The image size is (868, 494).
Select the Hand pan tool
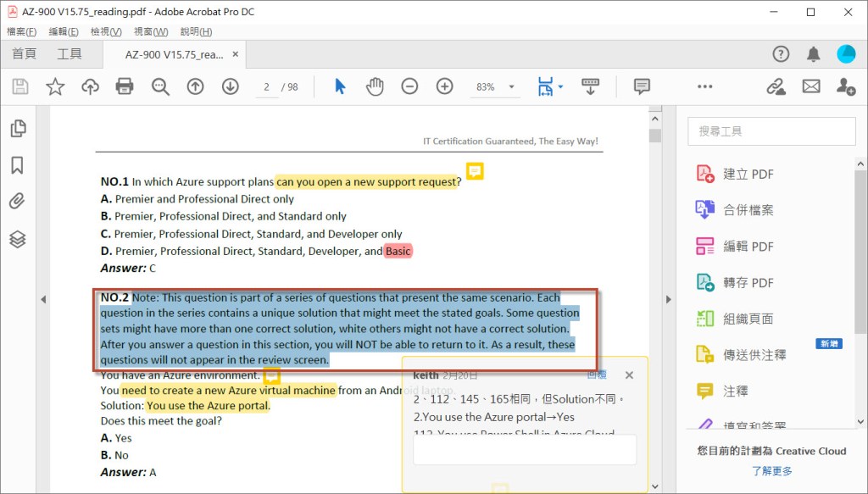coord(375,86)
